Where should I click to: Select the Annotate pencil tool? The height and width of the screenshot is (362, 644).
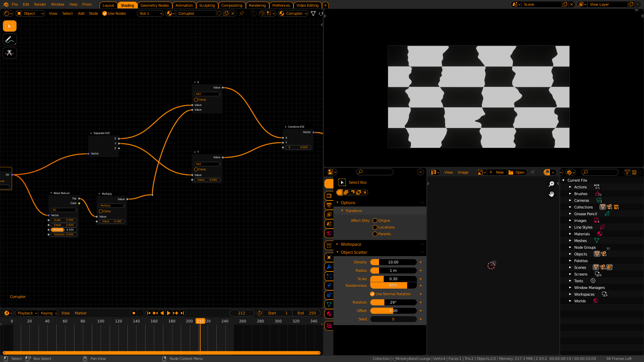pos(9,40)
